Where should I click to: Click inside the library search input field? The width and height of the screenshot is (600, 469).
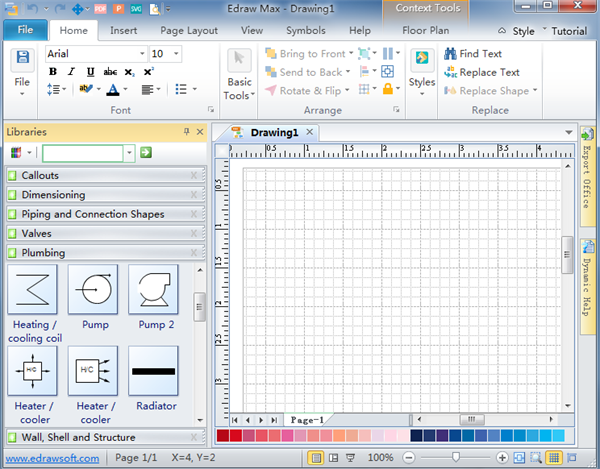tap(82, 152)
